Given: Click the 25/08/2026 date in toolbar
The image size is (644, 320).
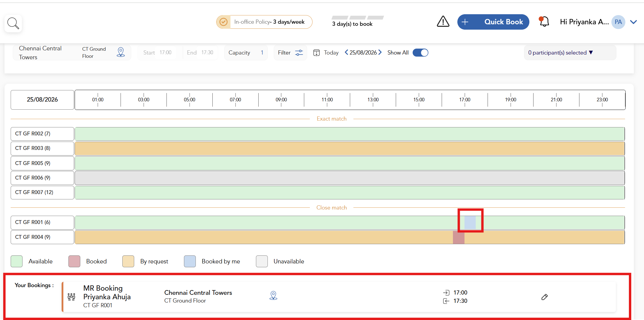Looking at the screenshot, I should 363,53.
